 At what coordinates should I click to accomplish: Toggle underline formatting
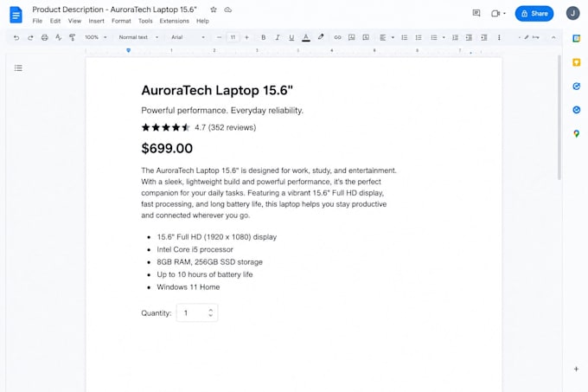(x=291, y=37)
